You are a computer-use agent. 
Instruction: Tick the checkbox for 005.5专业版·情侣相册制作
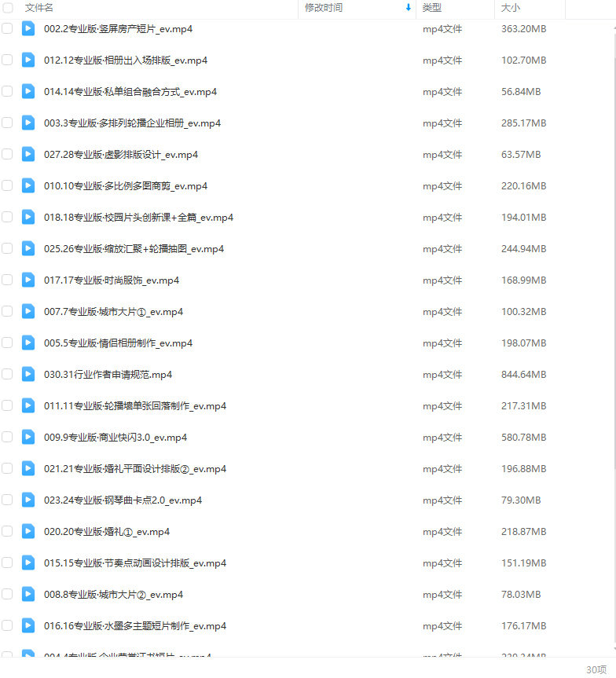[7, 343]
